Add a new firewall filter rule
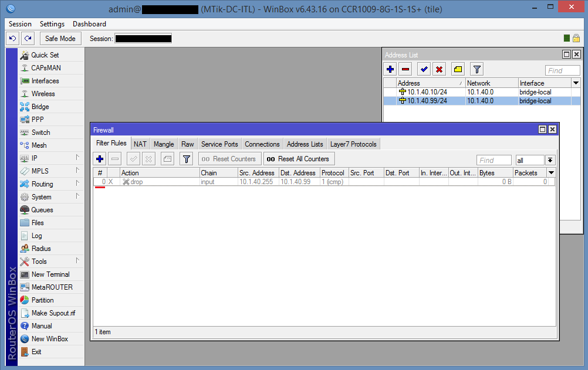This screenshot has width=588, height=370. pyautogui.click(x=100, y=159)
